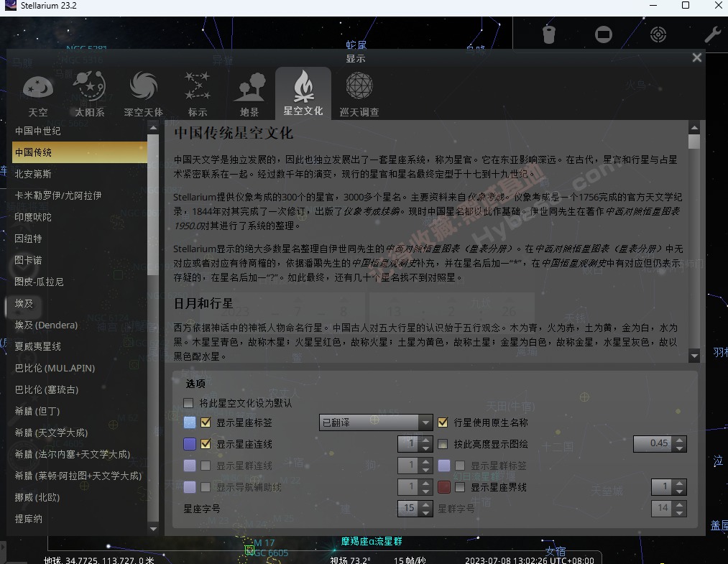Choose 希腊 (但丁) sky culture
728x564 pixels.
tap(79, 411)
